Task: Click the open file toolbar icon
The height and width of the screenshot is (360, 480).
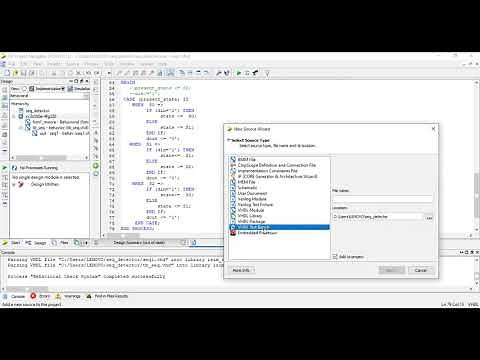Action: [x=15, y=73]
